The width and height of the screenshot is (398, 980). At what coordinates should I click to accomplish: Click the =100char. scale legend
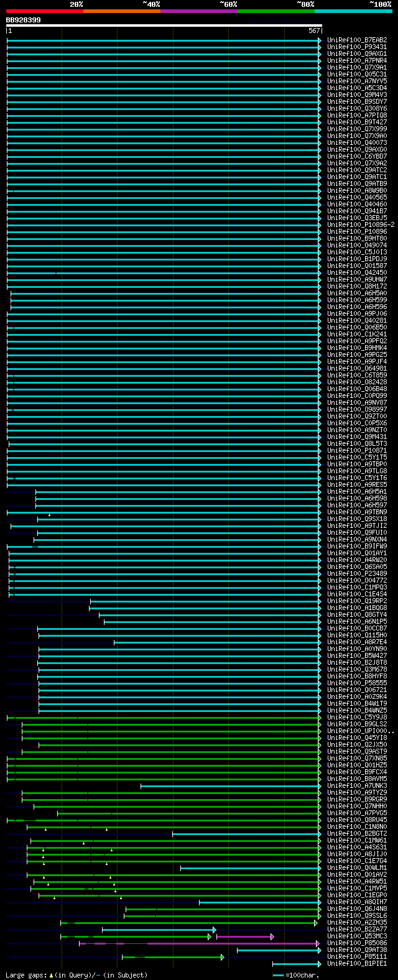[295, 975]
